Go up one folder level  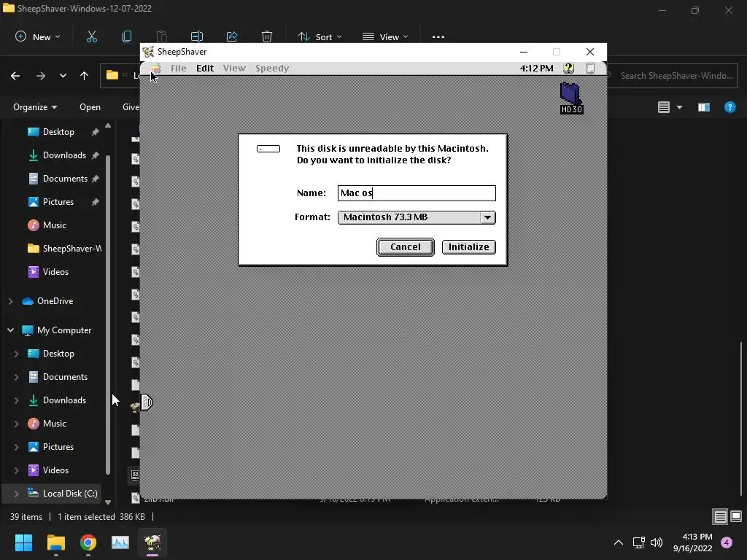85,76
